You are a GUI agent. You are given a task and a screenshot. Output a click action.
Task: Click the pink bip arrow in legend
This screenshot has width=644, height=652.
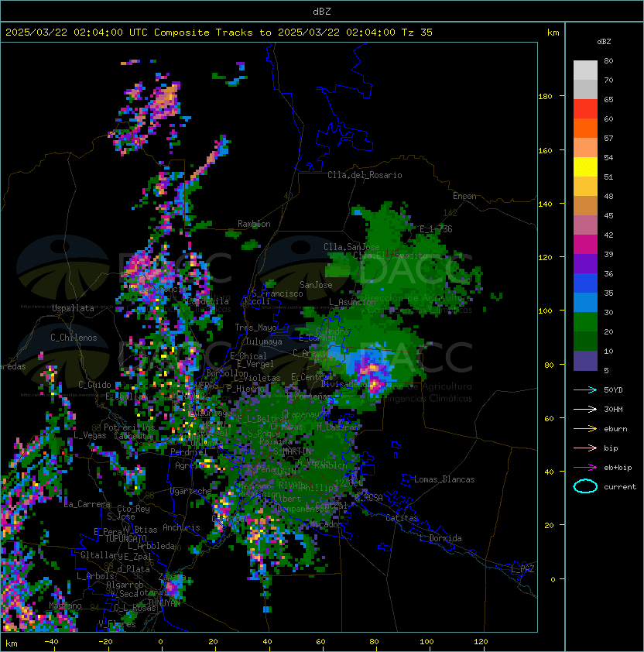[x=585, y=448]
